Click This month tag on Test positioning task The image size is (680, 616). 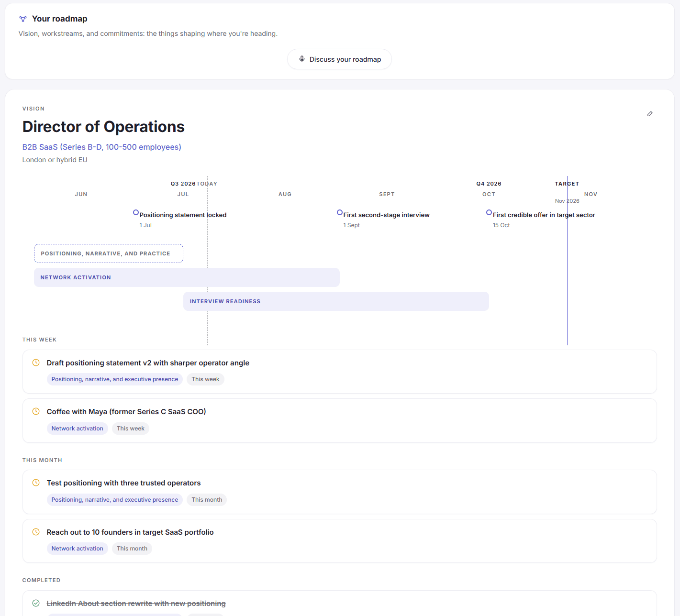[207, 500]
